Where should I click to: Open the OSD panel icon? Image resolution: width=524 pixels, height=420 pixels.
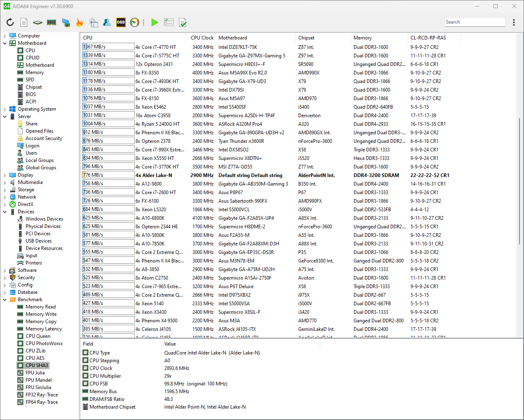tap(121, 22)
